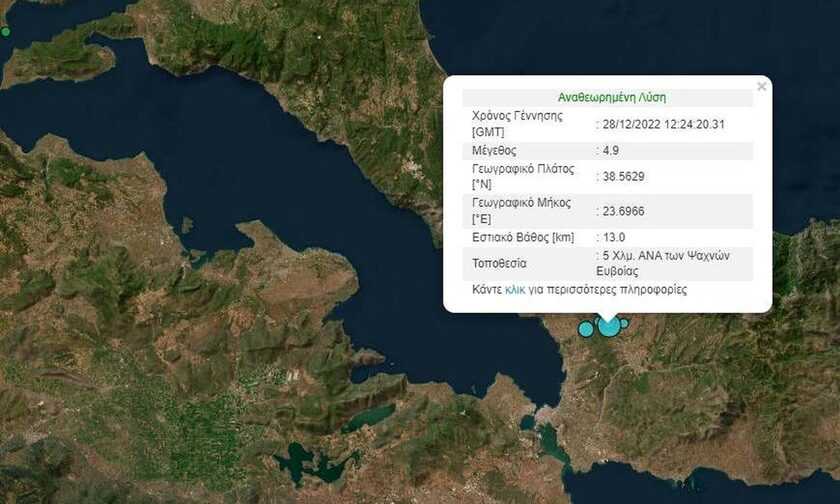Click the Αναθεωρημένη Λύση popup header

tap(611, 98)
